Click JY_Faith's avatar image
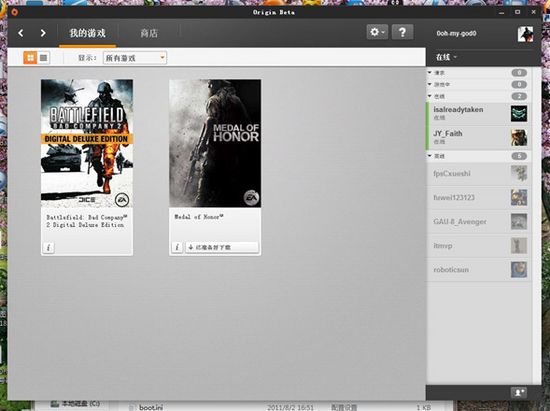This screenshot has width=550, height=411. (519, 137)
